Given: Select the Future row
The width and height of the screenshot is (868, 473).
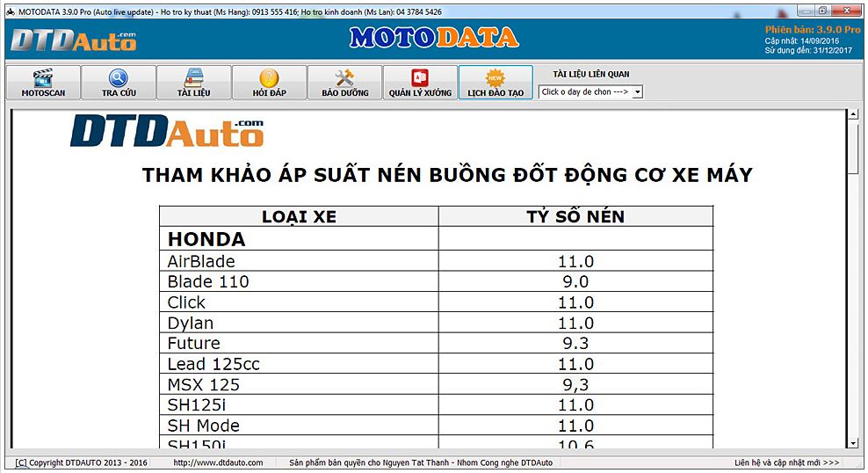Looking at the screenshot, I should click(437, 343).
